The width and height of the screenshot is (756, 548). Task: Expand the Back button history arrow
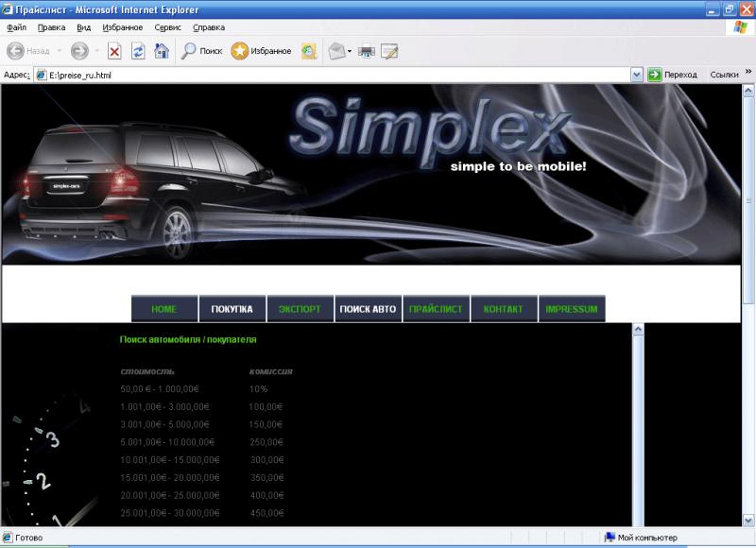(x=59, y=51)
